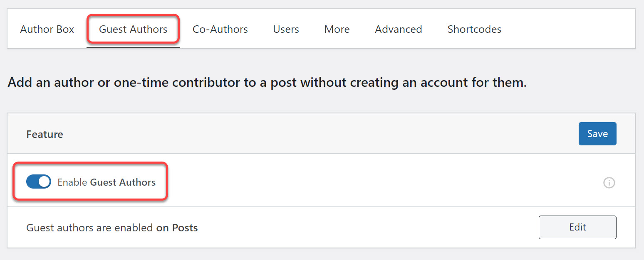
Task: Switch to the Advanced tab
Action: (399, 29)
